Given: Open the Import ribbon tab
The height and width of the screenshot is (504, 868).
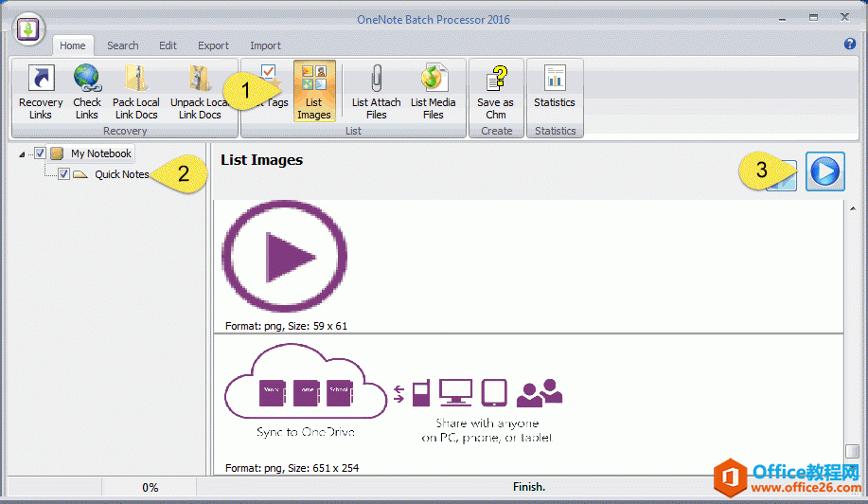Looking at the screenshot, I should 265,45.
